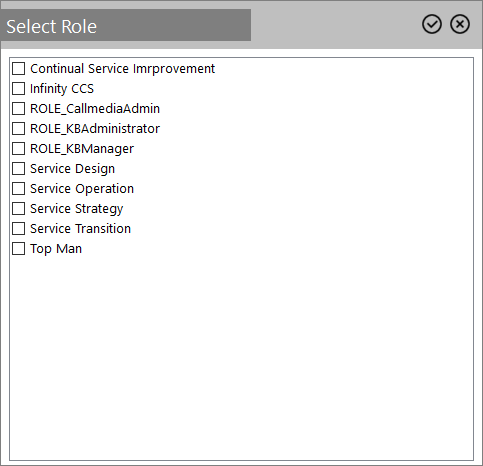The width and height of the screenshot is (483, 466).
Task: Toggle the Top Man checkbox
Action: pyautogui.click(x=19, y=249)
